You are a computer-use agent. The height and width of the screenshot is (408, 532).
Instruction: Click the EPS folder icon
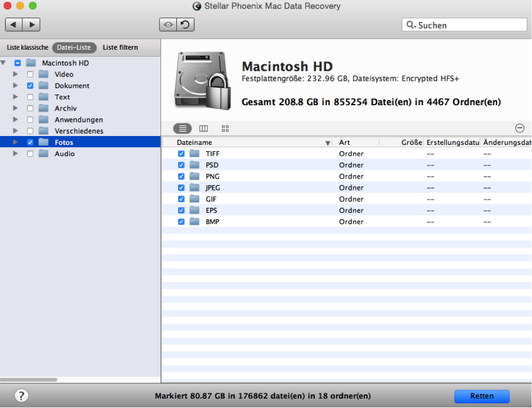195,211
